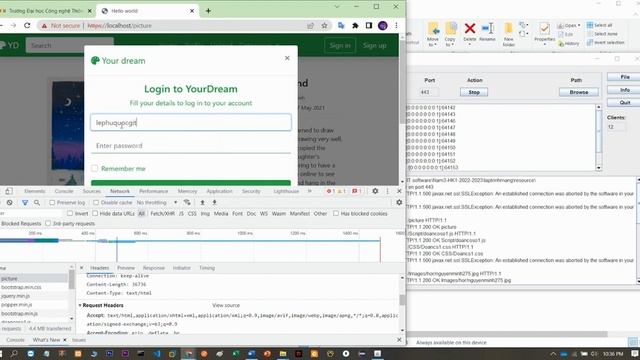Open the DevTools three-dot customize menu
640x360 pixels.
coord(387,191)
